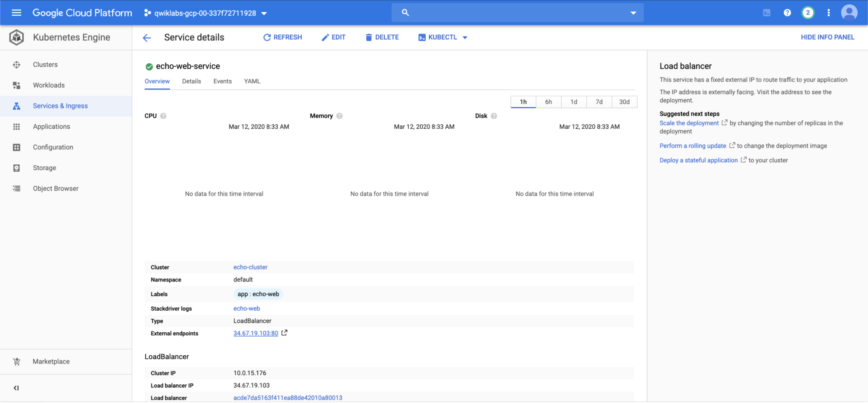Open the user account avatar
The height and width of the screenshot is (403, 868).
click(849, 13)
